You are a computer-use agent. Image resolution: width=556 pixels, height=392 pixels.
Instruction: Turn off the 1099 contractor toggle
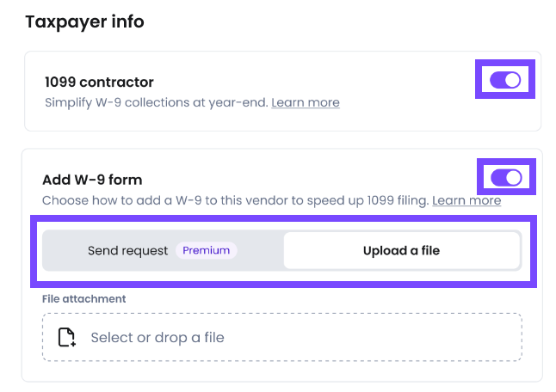(x=505, y=80)
